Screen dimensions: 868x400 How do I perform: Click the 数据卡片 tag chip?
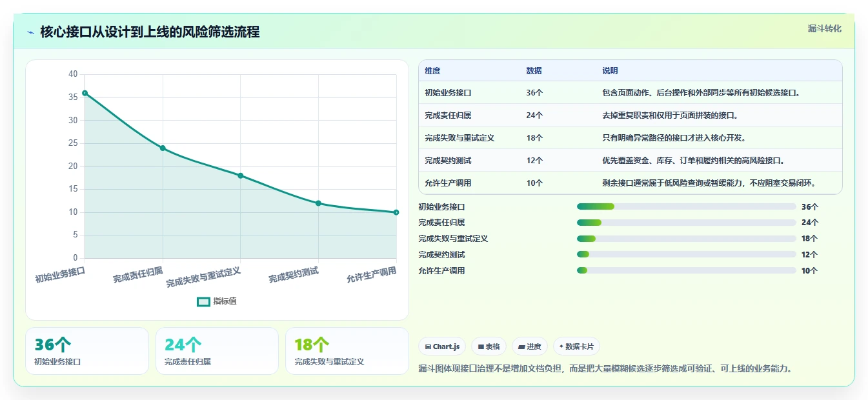click(x=576, y=346)
